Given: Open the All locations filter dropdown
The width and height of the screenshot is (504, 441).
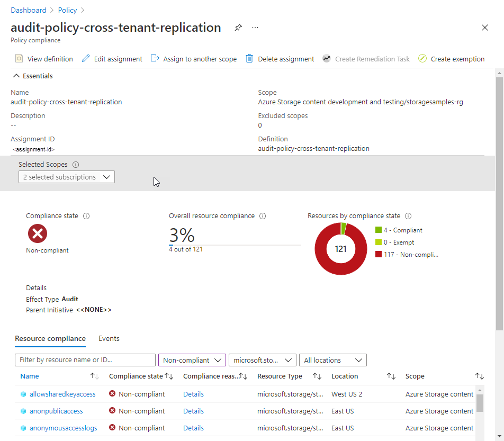Looking at the screenshot, I should pos(332,360).
